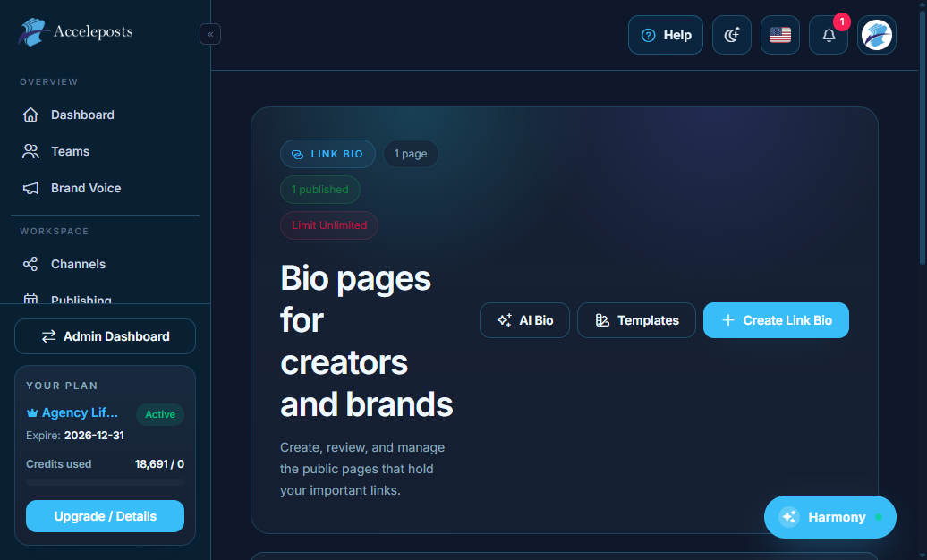Click the sparkle icon on AI Bio
Image resolution: width=927 pixels, height=560 pixels.
(505, 320)
